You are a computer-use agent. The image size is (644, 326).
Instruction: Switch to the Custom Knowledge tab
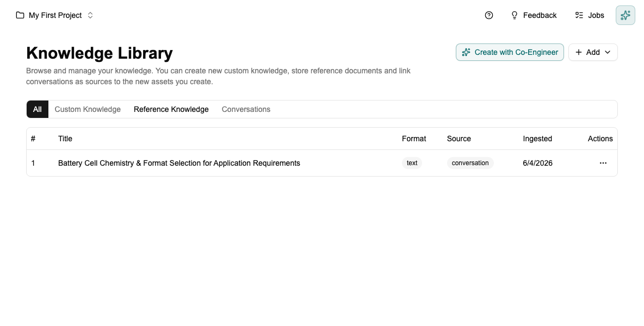coord(88,109)
